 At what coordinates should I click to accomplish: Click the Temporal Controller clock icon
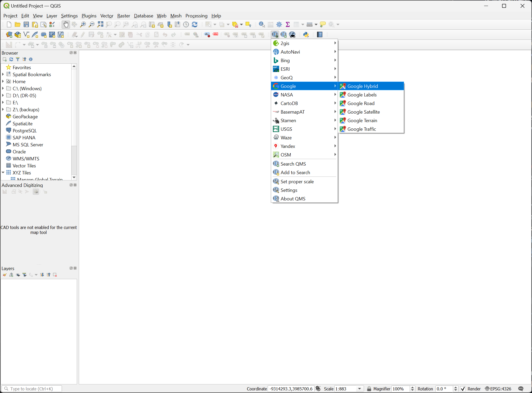186,24
